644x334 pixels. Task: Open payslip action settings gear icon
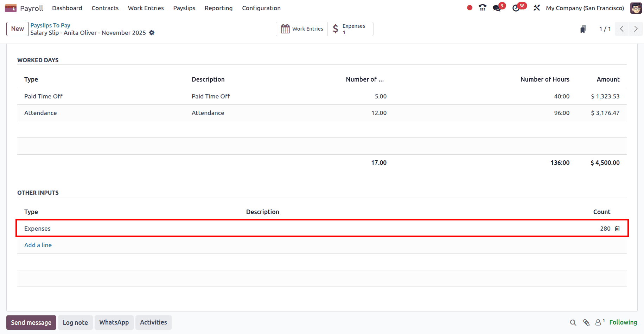(x=152, y=33)
